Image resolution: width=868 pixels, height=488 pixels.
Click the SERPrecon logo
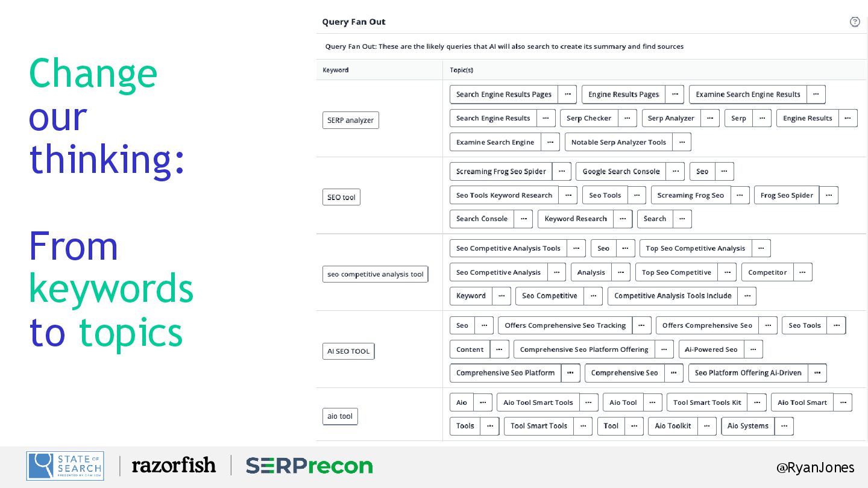coord(309,466)
